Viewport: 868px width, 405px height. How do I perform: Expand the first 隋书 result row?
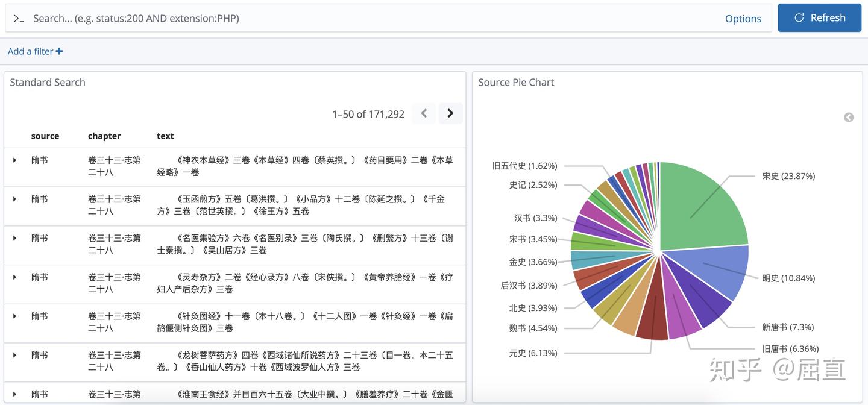click(15, 160)
